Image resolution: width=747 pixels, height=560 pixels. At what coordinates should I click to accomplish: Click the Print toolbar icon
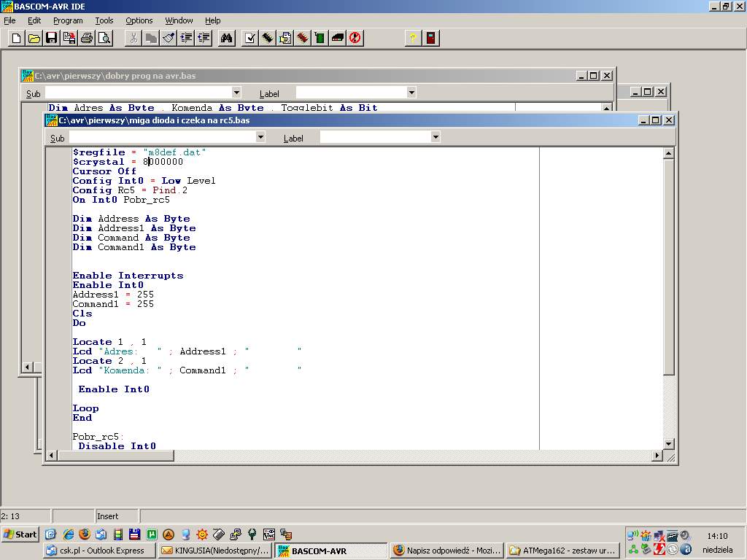87,38
